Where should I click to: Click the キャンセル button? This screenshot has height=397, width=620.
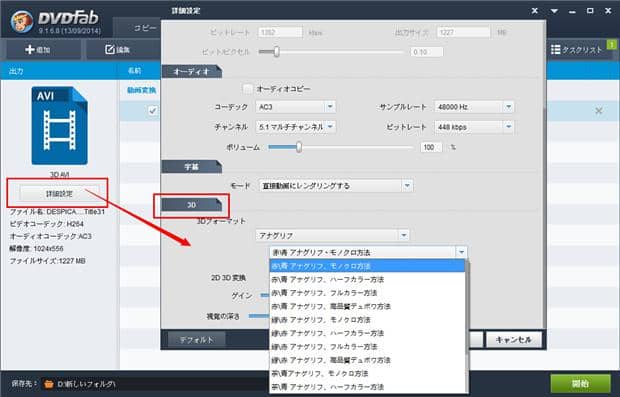point(513,340)
